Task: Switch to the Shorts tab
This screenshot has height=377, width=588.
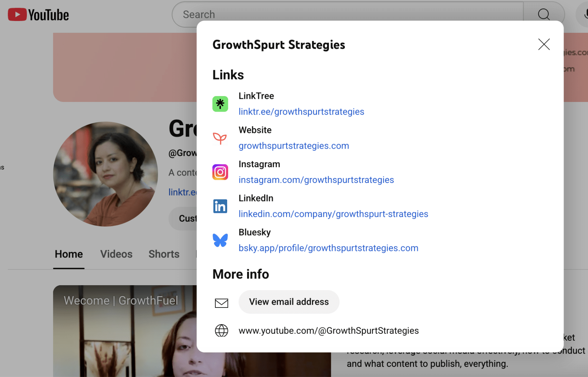Action: [x=164, y=254]
